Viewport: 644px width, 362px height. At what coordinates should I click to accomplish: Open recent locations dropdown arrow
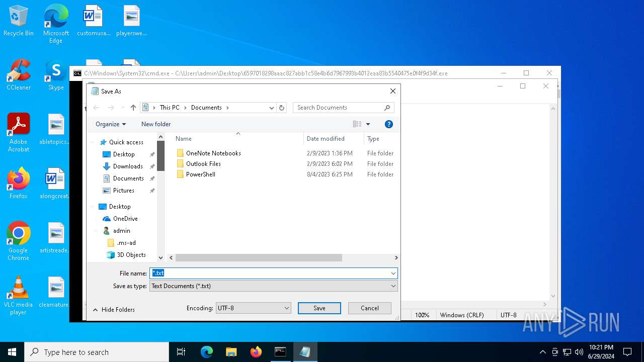(123, 108)
